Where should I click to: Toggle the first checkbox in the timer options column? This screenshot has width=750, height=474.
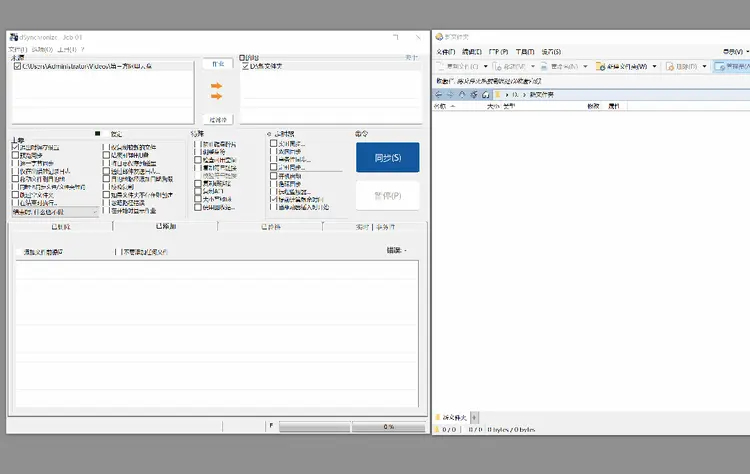coord(273,143)
